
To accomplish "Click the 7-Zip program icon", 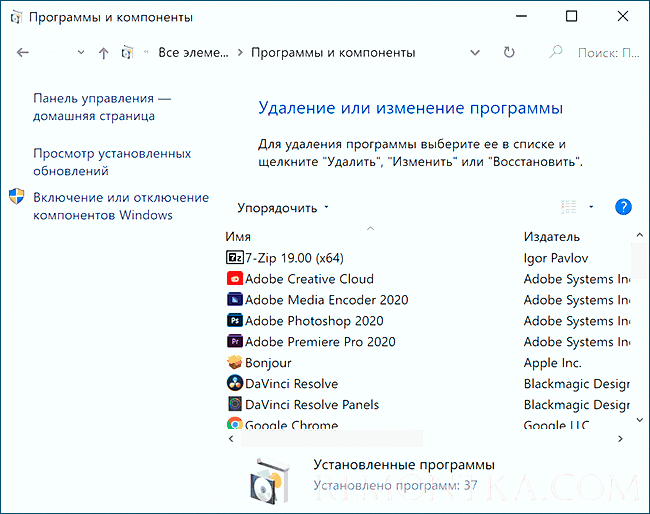I will (235, 257).
